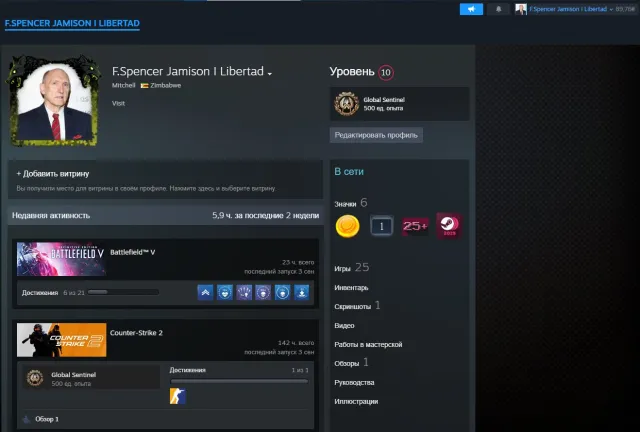Click the Редактировать профиль button
The height and width of the screenshot is (432, 640).
376,135
